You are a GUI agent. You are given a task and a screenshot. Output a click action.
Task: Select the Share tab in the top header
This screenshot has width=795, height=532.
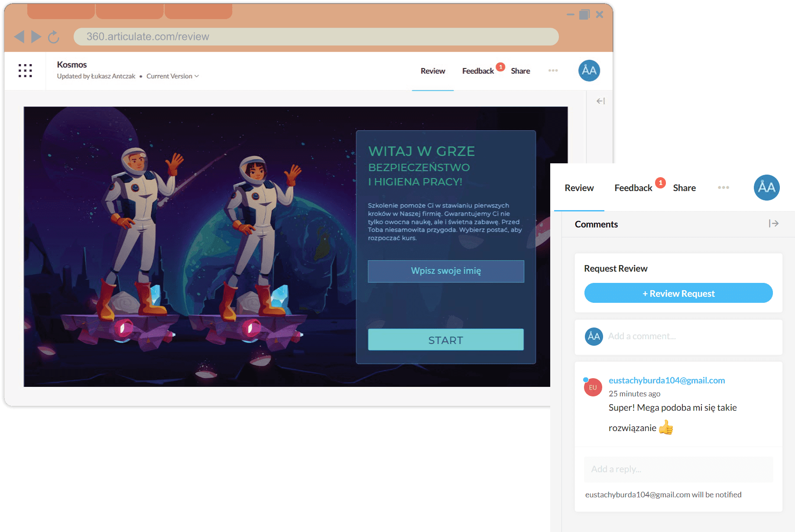[520, 71]
